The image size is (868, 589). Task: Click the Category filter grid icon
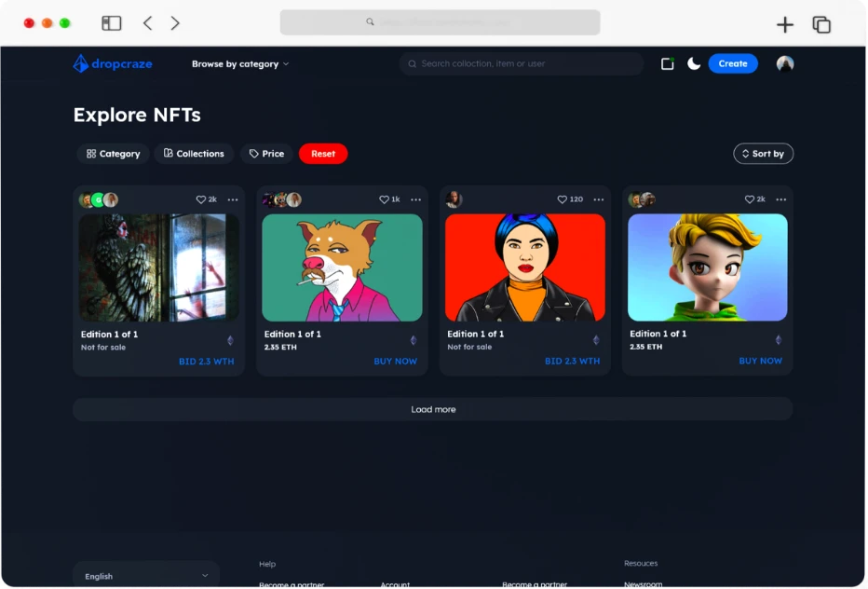pyautogui.click(x=93, y=153)
